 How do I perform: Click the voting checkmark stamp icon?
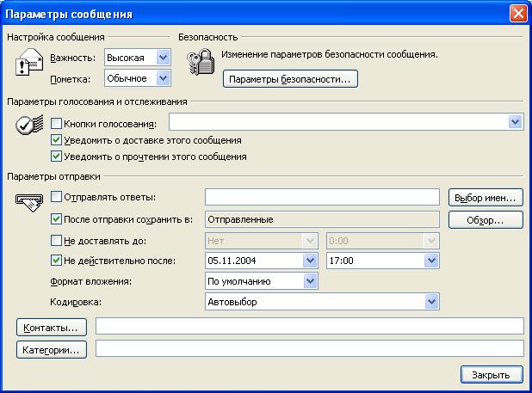(x=29, y=125)
